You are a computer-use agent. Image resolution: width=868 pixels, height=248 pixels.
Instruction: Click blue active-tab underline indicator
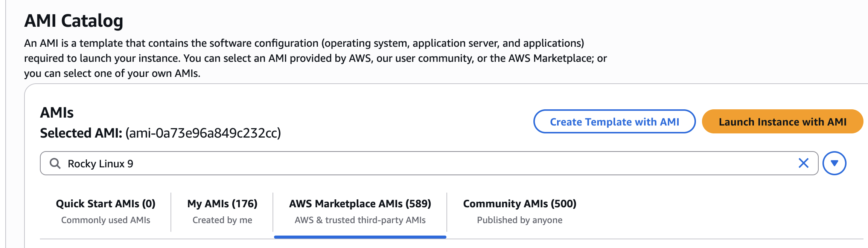pos(360,237)
